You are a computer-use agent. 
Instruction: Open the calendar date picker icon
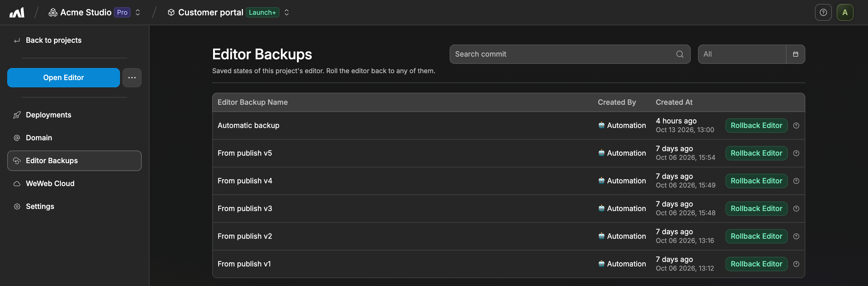796,54
